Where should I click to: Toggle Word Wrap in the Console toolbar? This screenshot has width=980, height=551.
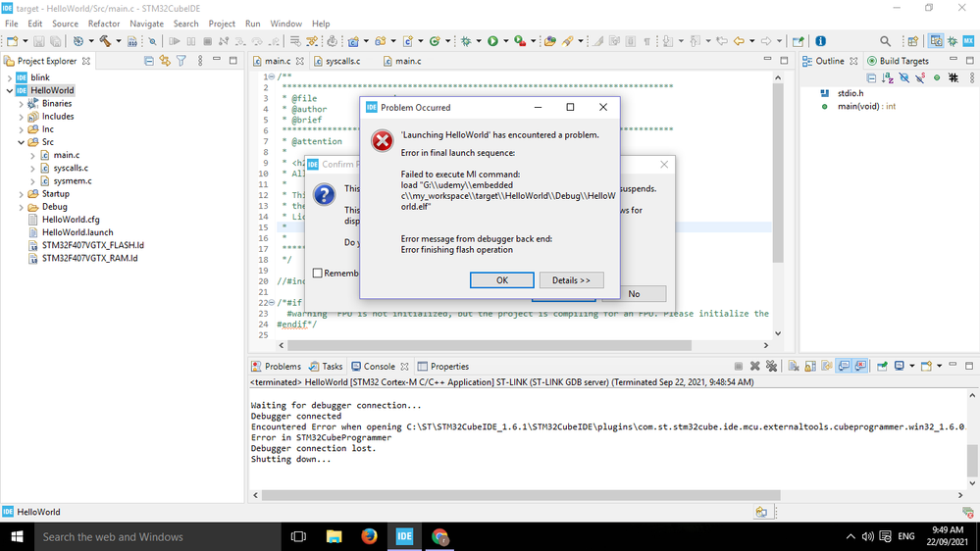pos(827,366)
